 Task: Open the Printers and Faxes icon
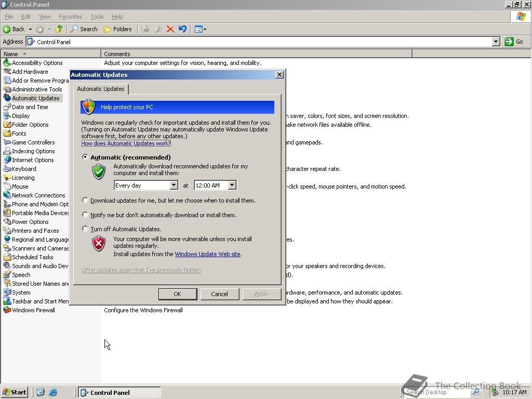[x=7, y=230]
